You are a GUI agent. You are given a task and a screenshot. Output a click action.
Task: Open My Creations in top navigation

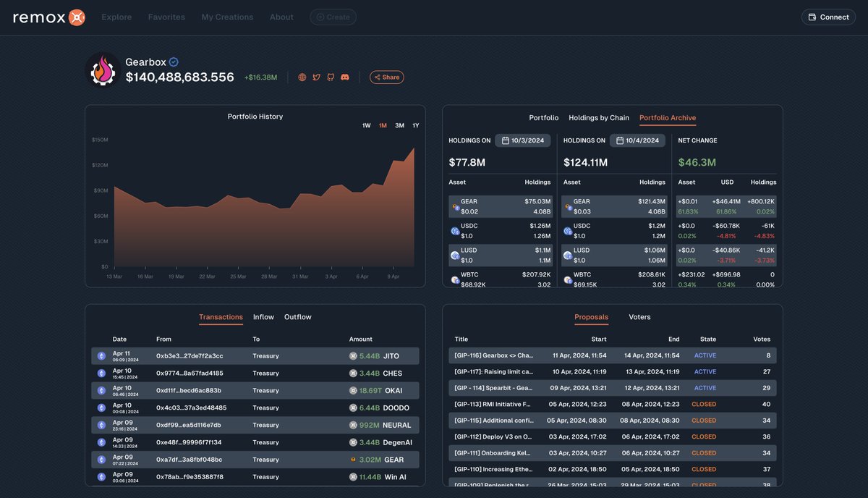coord(227,17)
